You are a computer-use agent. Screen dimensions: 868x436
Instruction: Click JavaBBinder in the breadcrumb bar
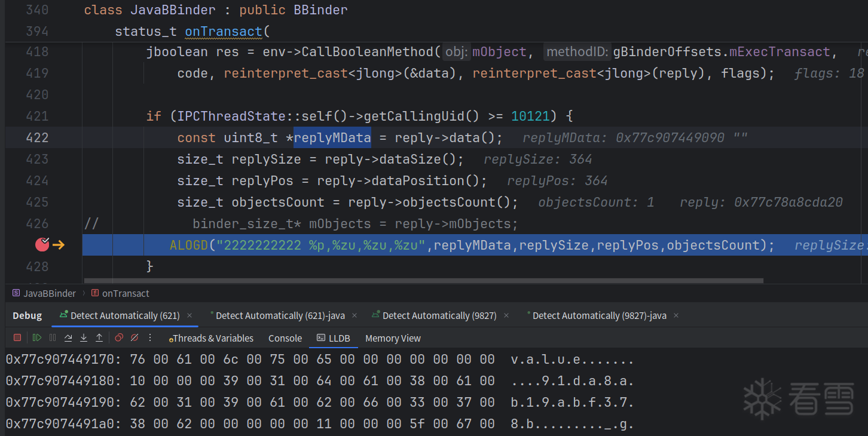pos(50,293)
